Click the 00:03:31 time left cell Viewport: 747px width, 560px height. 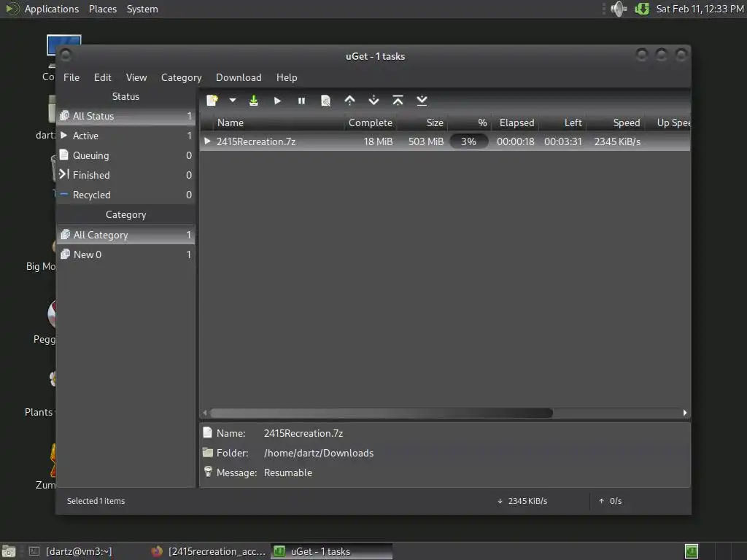click(562, 141)
